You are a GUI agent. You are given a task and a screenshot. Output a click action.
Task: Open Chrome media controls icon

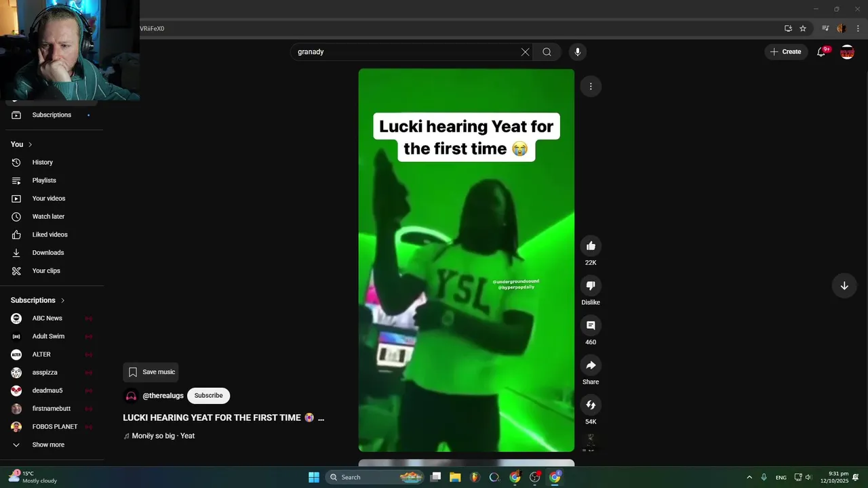tap(825, 28)
